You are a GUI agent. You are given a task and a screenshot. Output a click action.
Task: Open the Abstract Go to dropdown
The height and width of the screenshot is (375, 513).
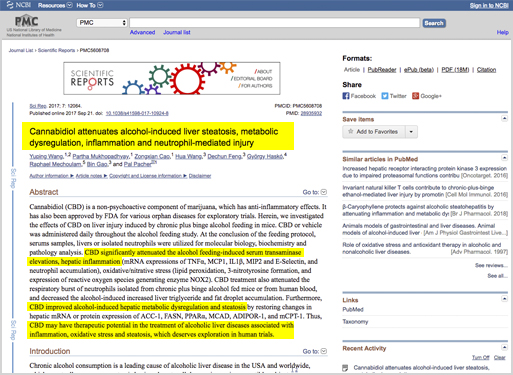point(315,192)
